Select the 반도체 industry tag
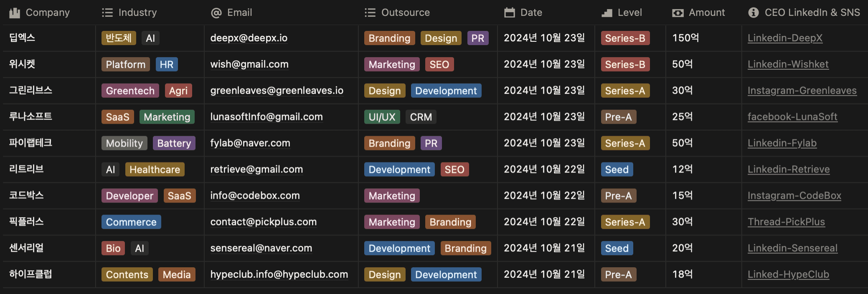Viewport: 868px width, 294px height. (119, 38)
